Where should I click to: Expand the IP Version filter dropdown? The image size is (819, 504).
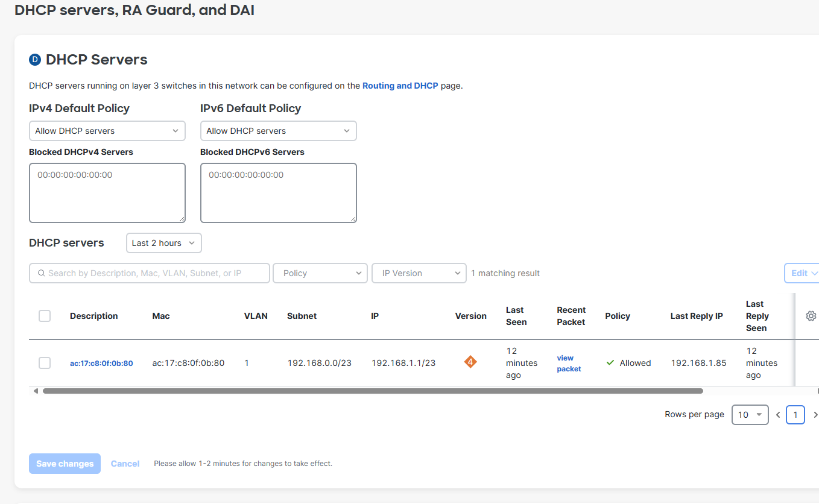tap(419, 273)
